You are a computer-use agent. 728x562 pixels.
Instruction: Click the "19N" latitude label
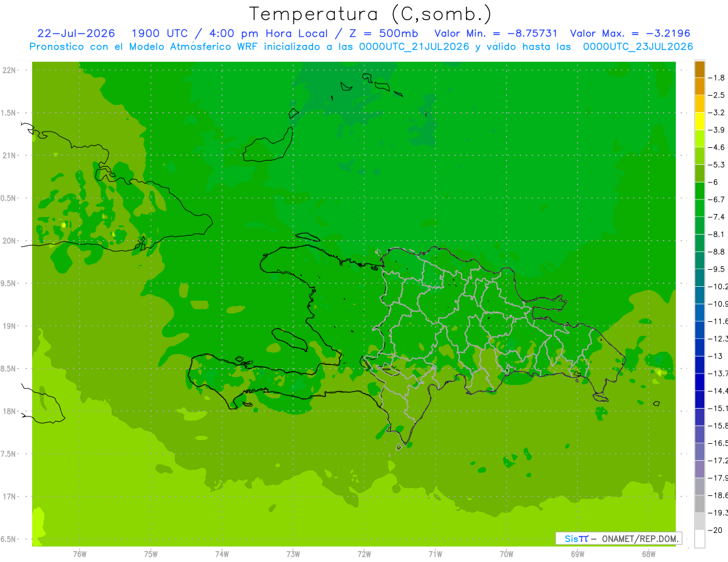click(10, 326)
